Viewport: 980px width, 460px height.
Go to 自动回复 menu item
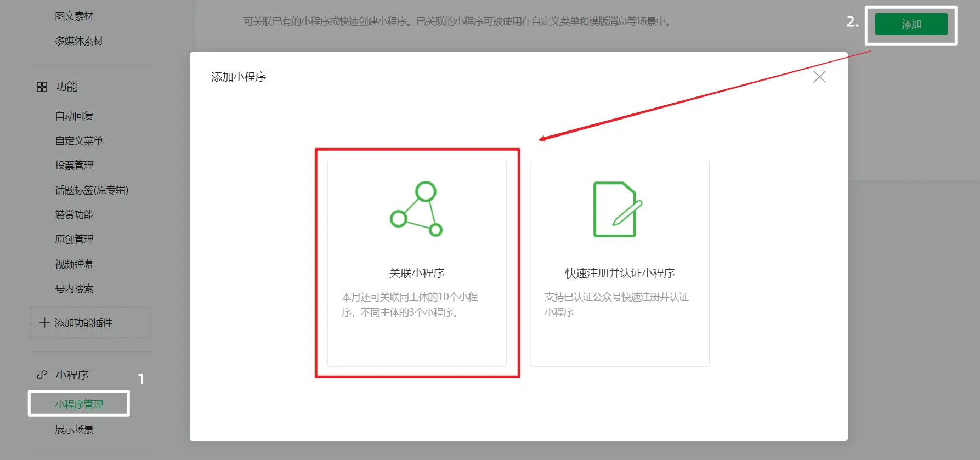[x=74, y=116]
